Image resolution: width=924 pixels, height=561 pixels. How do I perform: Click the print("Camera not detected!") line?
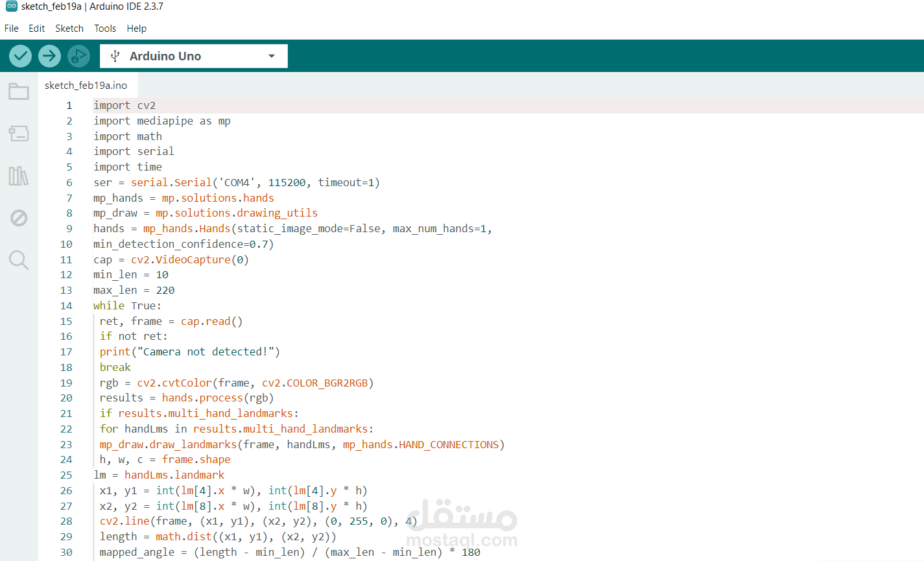click(x=190, y=352)
